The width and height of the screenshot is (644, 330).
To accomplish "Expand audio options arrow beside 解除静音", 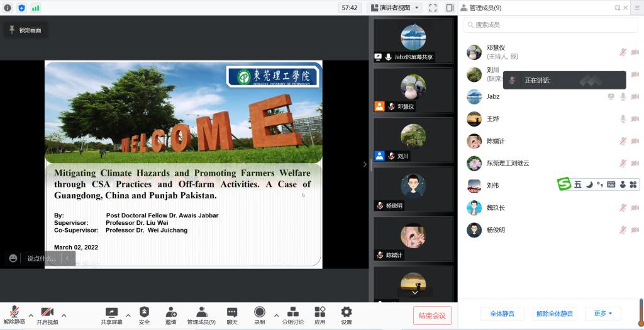I will coord(31,314).
